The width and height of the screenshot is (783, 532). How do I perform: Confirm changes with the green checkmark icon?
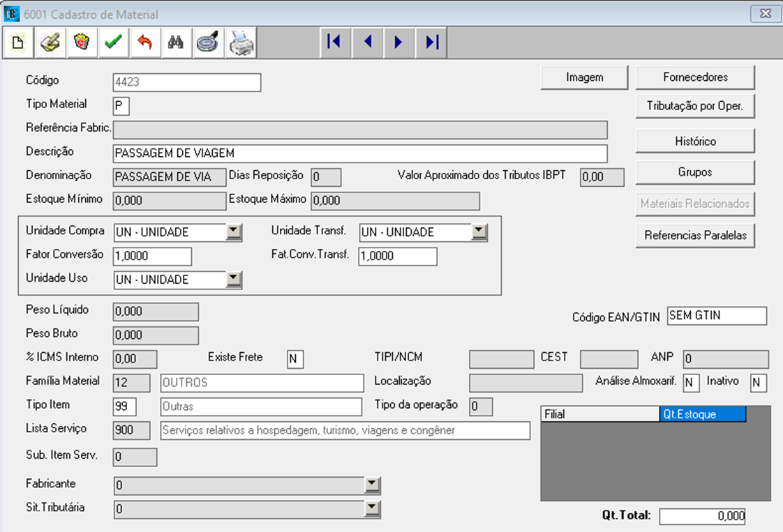pos(113,43)
